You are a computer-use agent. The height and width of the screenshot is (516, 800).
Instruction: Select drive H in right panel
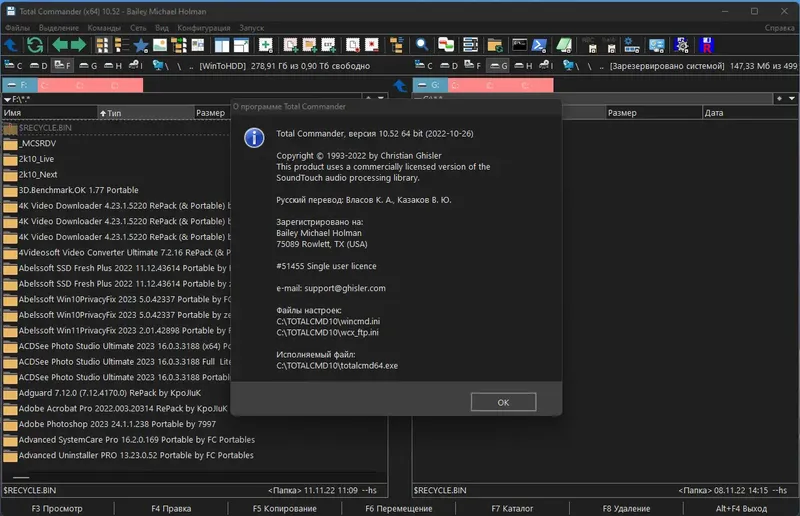pyautogui.click(x=523, y=65)
